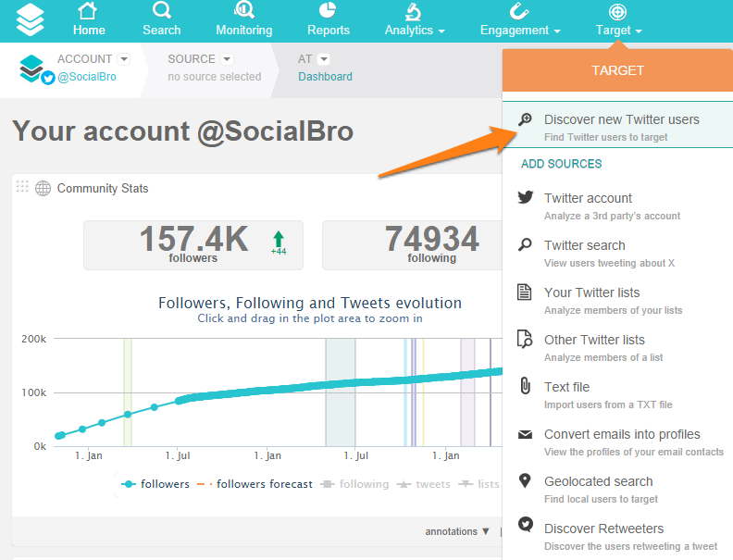Select Discover new Twitter users
Image resolution: width=733 pixels, height=560 pixels.
[617, 125]
